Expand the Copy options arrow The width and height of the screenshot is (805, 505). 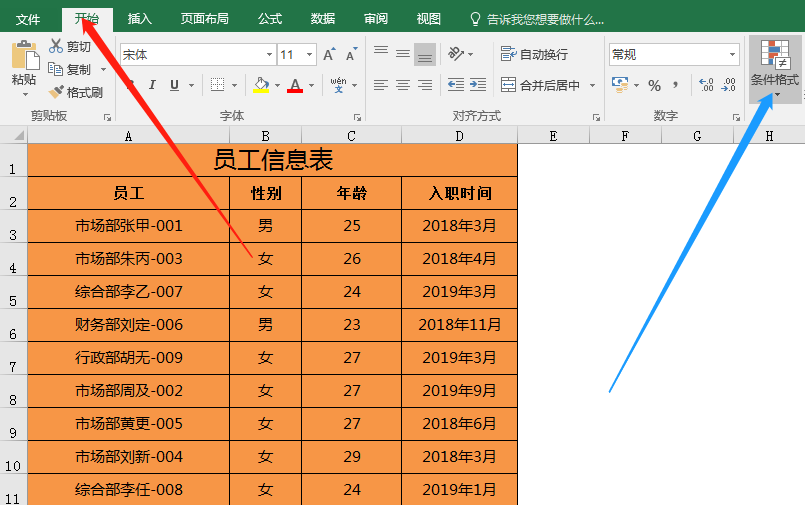103,69
